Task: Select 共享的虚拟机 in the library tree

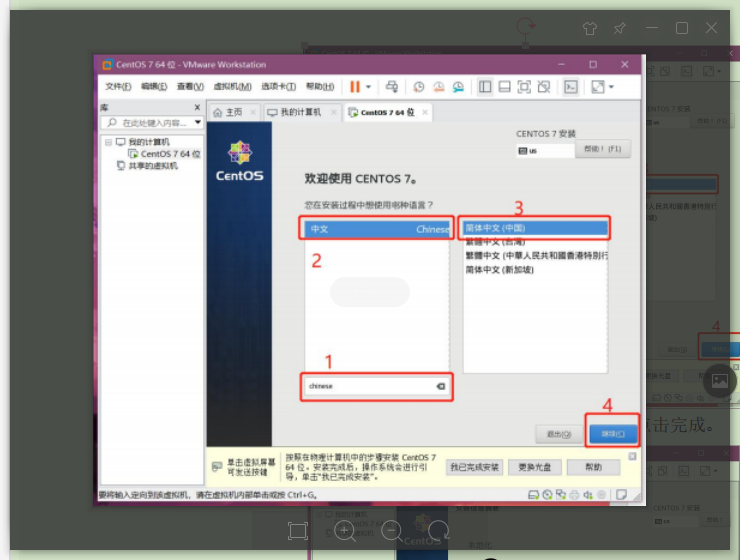Action: tap(153, 166)
